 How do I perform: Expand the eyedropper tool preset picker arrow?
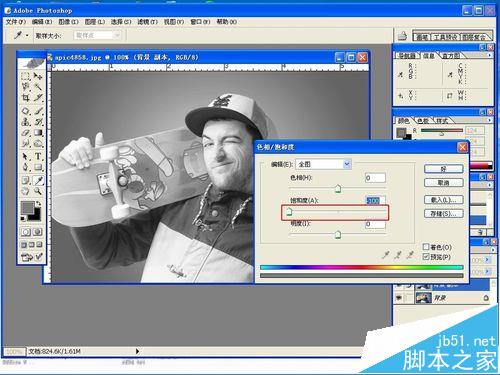pos(27,35)
